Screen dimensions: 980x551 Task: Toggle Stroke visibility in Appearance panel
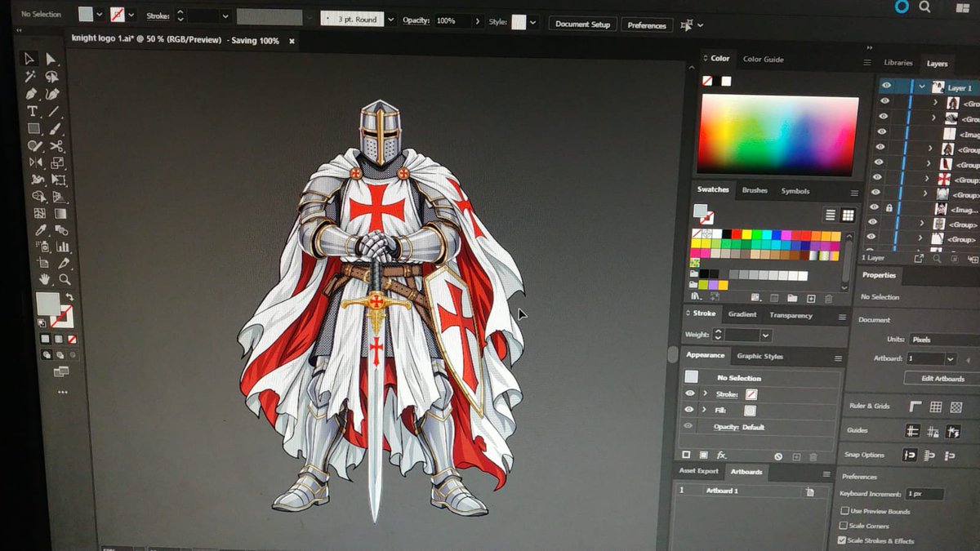point(690,393)
